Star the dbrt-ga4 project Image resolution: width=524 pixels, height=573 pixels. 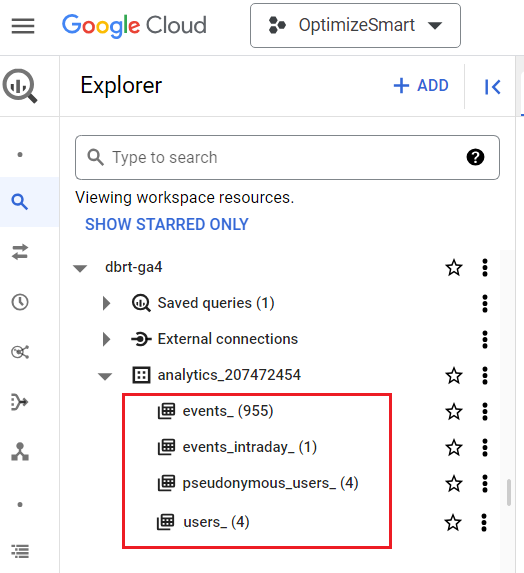pos(454,267)
